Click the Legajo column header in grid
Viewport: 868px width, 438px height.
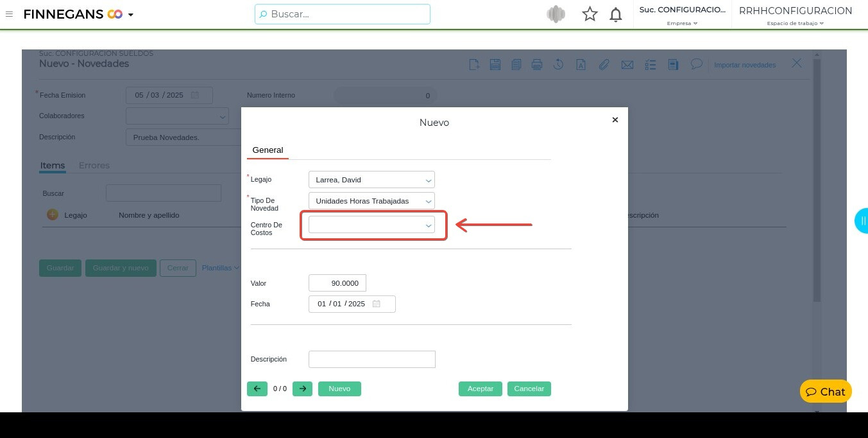point(76,215)
